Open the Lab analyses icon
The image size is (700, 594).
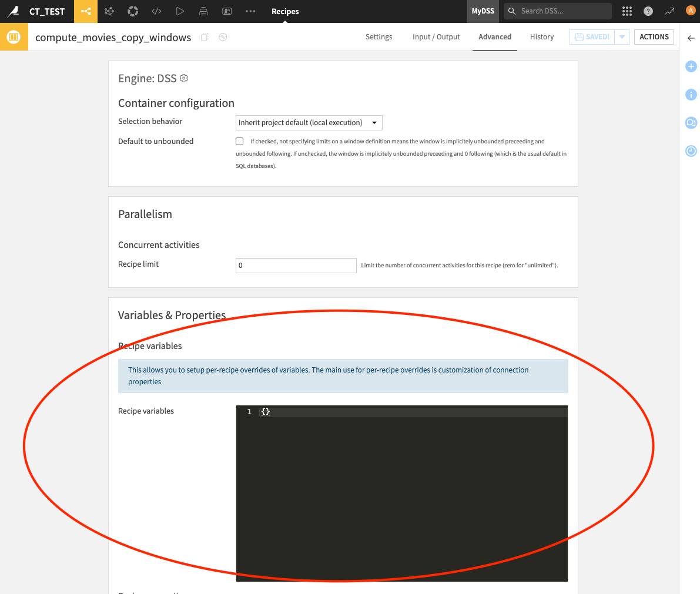tap(109, 11)
